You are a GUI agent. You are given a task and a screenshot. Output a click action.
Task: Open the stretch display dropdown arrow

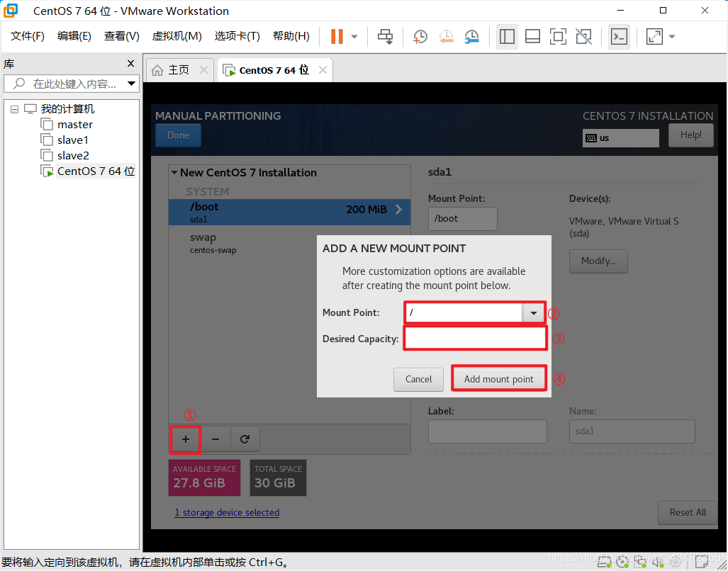point(672,36)
